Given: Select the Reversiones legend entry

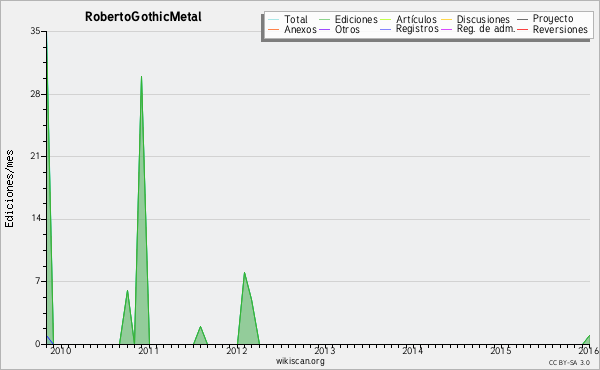Looking at the screenshot, I should pos(560,29).
